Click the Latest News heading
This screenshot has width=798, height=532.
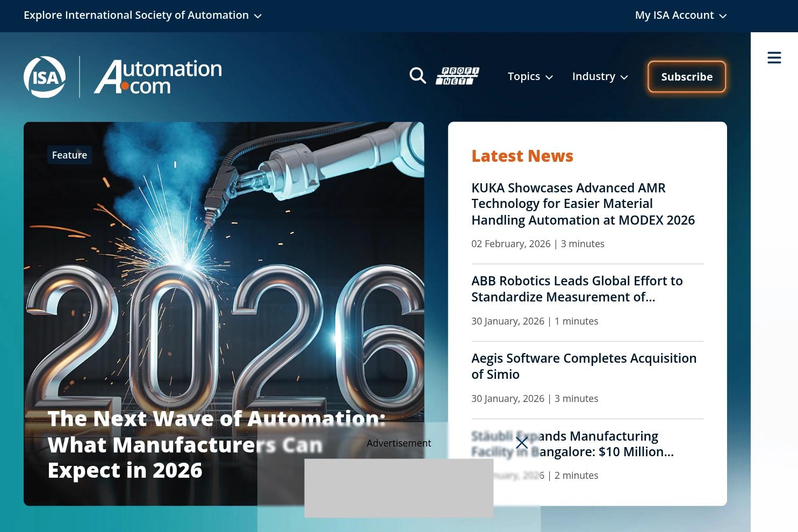pyautogui.click(x=522, y=156)
